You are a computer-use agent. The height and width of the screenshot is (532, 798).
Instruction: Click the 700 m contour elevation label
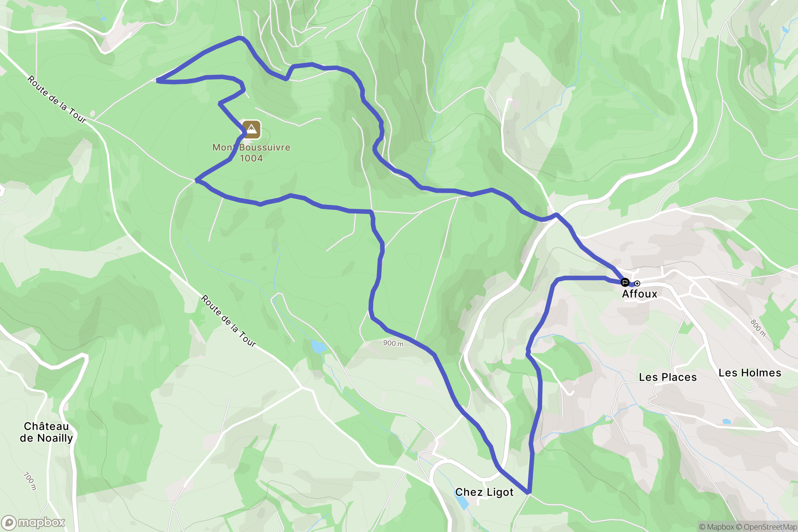point(30,481)
